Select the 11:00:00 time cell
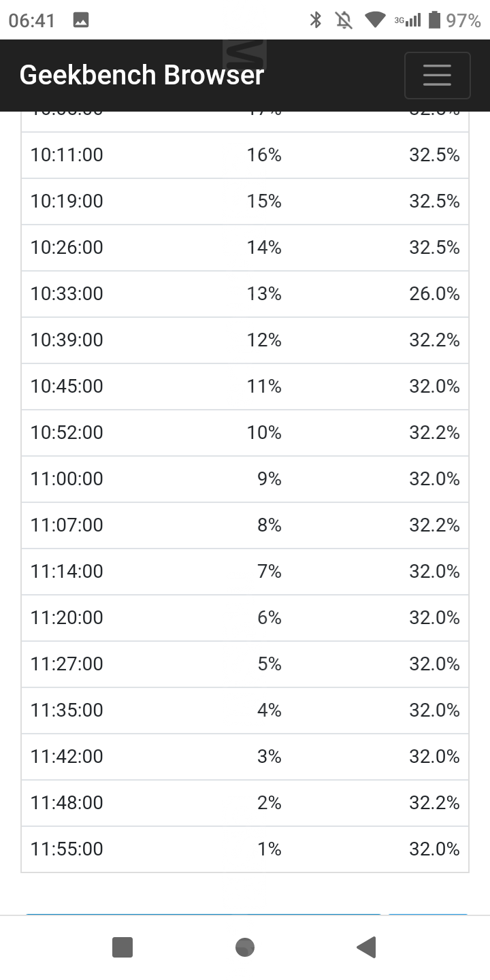The width and height of the screenshot is (490, 980). (67, 479)
